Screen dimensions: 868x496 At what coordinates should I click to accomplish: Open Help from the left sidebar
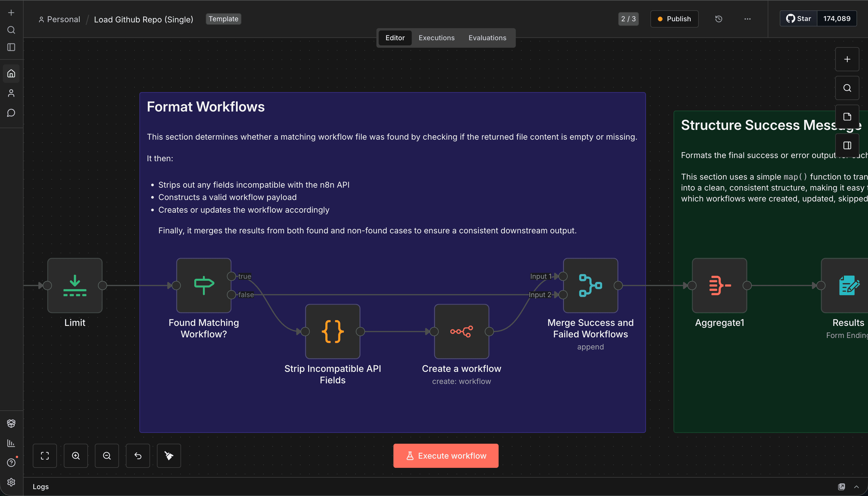[x=11, y=462]
